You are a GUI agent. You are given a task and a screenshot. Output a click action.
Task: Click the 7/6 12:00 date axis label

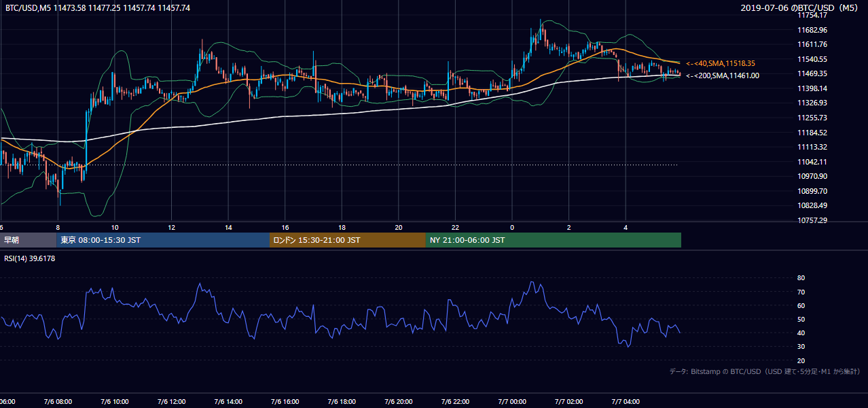pos(172,401)
